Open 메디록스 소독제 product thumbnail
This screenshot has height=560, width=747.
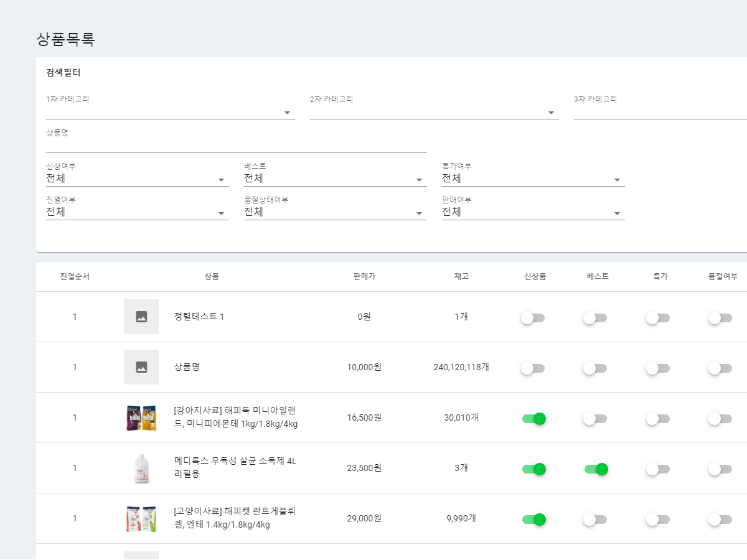click(x=141, y=468)
